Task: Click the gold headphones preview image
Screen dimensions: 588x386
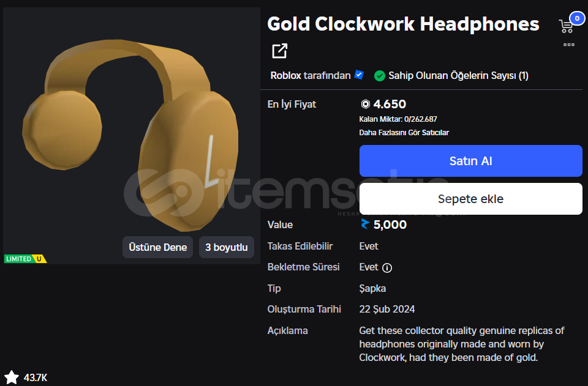Action: 131,135
